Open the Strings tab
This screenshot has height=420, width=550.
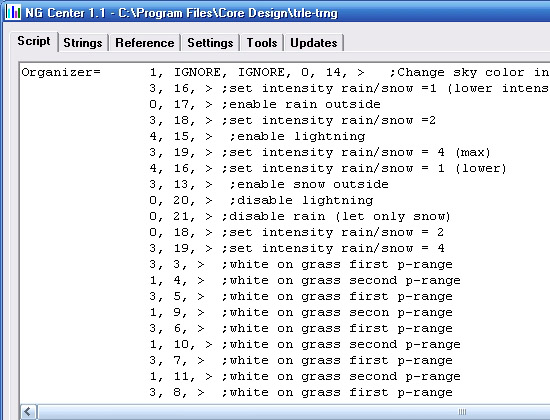coord(83,43)
